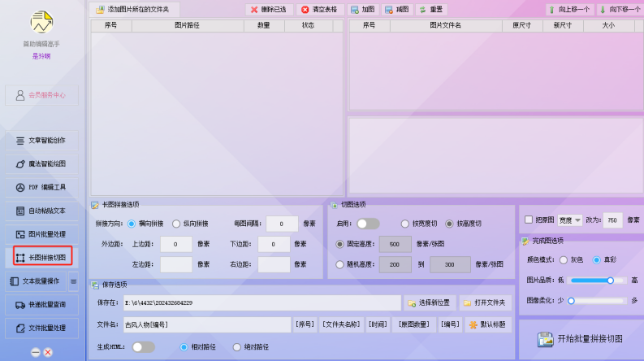Viewport: 644px width, 361px height.
Task: Click the 重置 reset button
Action: tap(431, 10)
